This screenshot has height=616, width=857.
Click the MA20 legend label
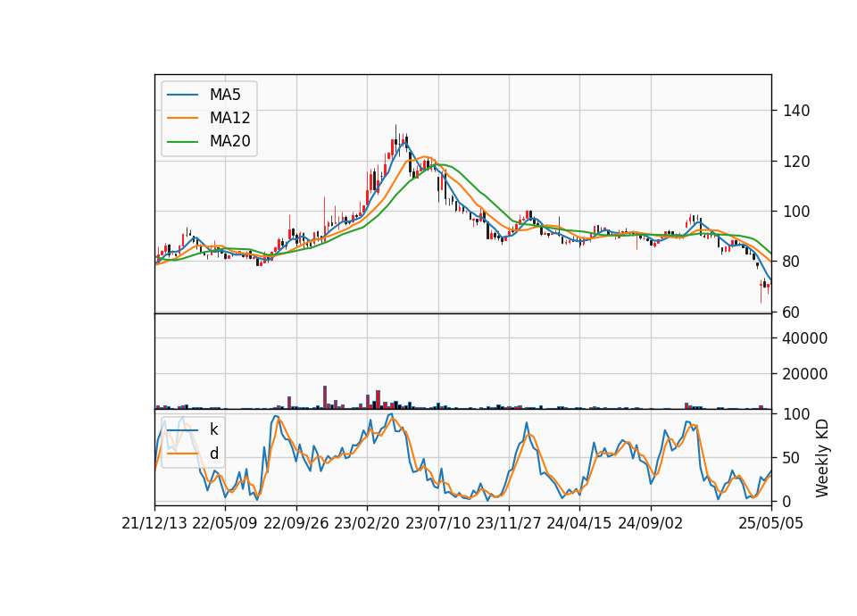[x=229, y=142]
